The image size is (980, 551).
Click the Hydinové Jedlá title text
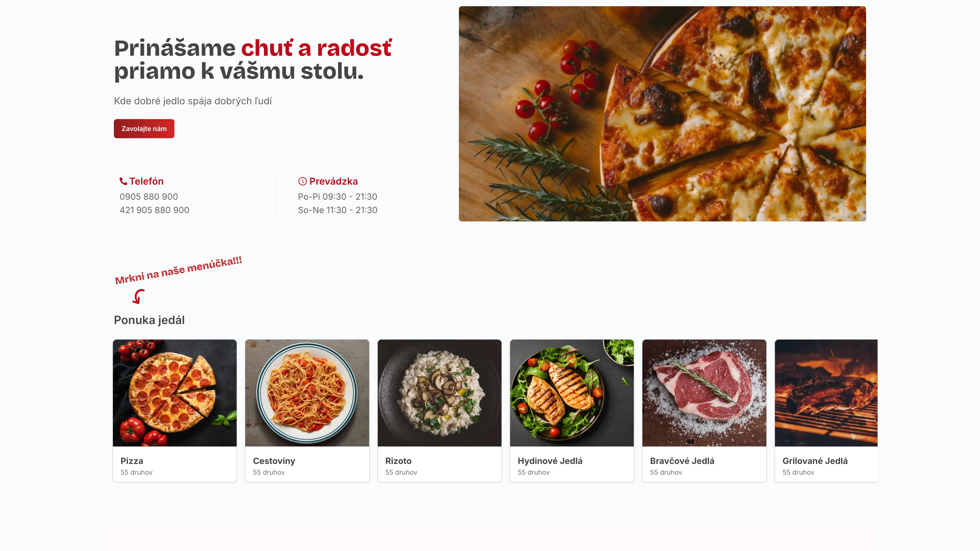tap(550, 461)
